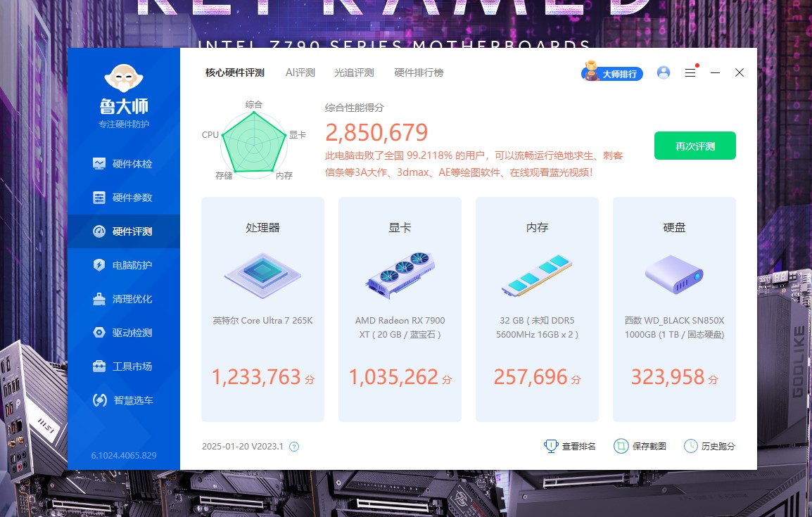Viewport: 812px width, 517px height.
Task: Click the green 再次评测 button
Action: (x=695, y=146)
